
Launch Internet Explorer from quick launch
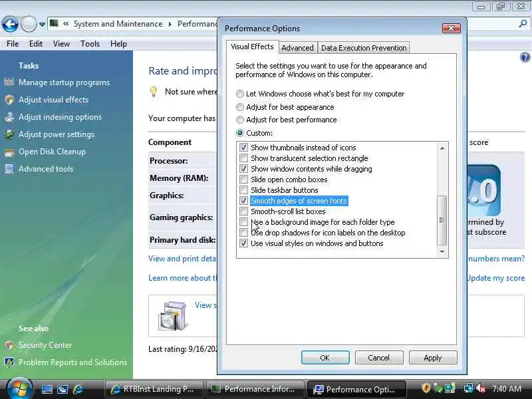78,389
